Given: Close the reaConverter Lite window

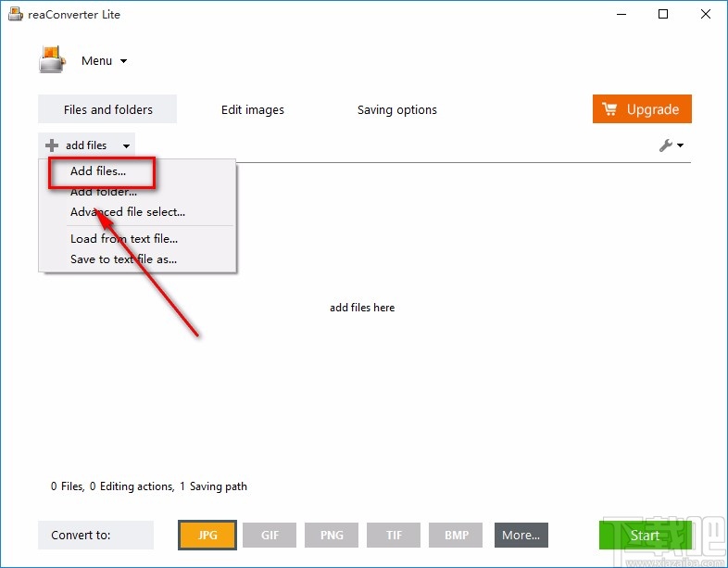Looking at the screenshot, I should point(705,14).
